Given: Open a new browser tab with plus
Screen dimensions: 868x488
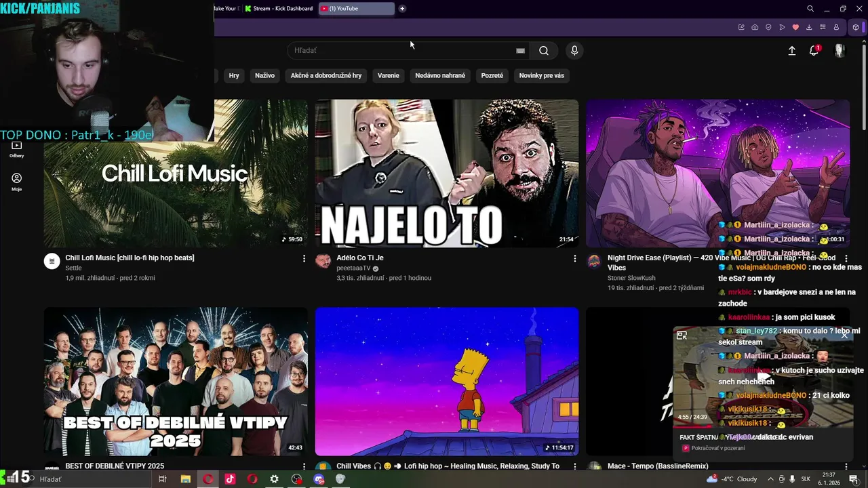Looking at the screenshot, I should 402,9.
